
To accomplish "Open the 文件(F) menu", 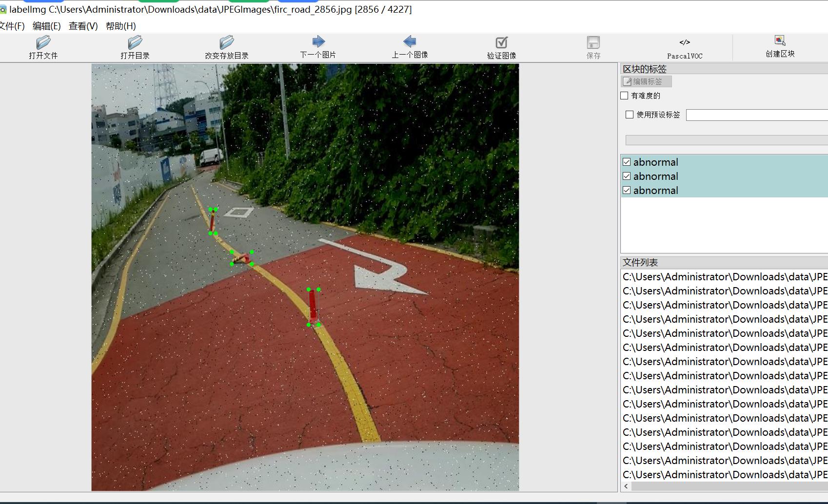I will pos(12,26).
